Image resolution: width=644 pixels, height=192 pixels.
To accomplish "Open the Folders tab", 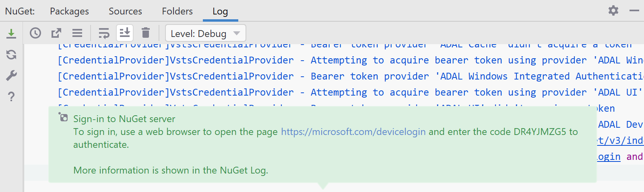I will [x=177, y=11].
